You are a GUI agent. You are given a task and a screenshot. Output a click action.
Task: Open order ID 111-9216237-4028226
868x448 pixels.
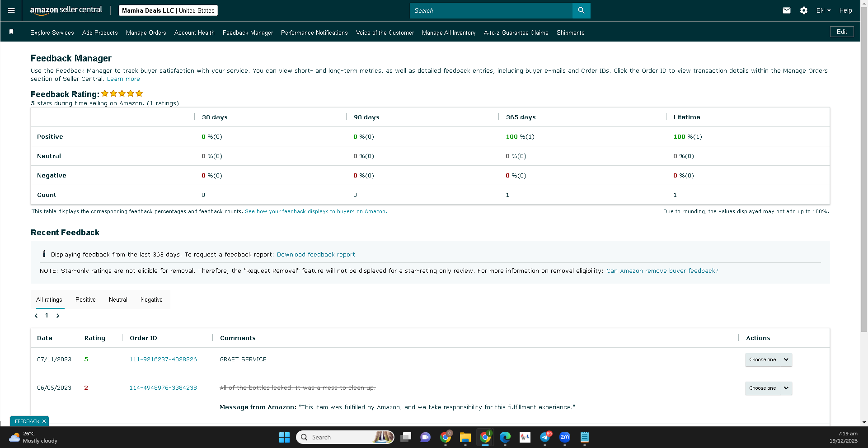tap(163, 359)
